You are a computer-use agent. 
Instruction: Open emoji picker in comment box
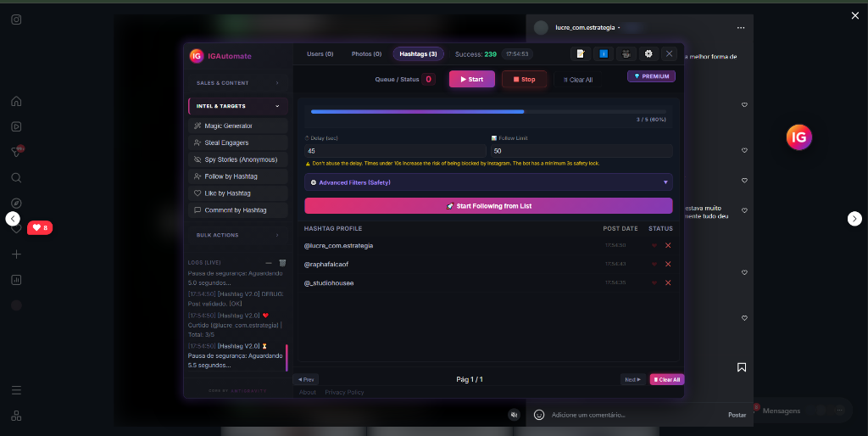(x=539, y=415)
